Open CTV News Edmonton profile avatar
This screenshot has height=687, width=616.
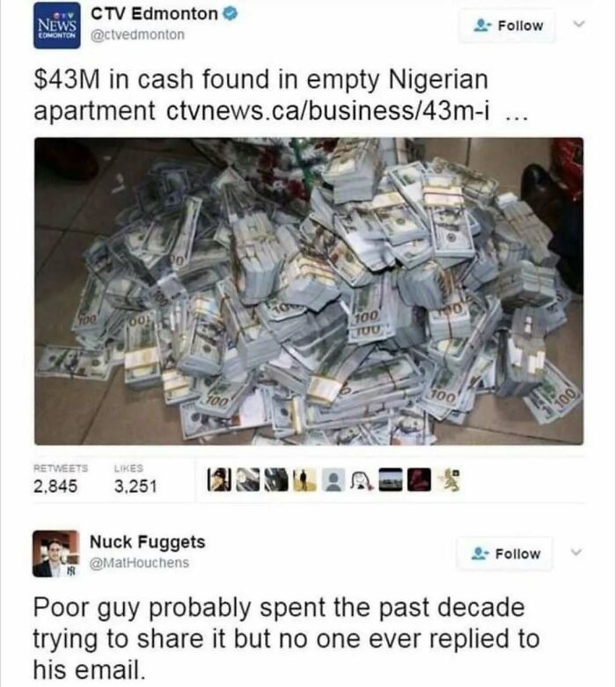point(56,25)
